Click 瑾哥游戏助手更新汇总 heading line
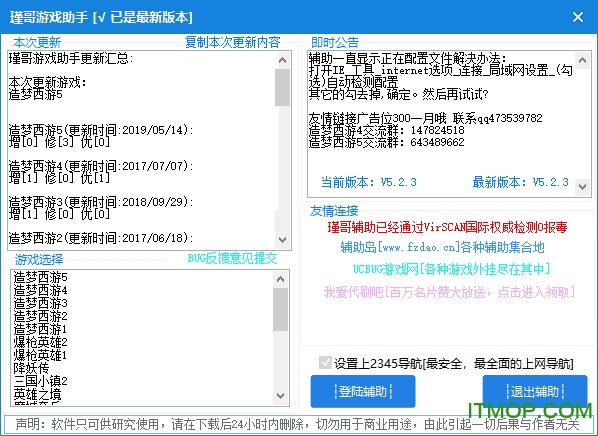This screenshot has width=598, height=436. point(71,58)
